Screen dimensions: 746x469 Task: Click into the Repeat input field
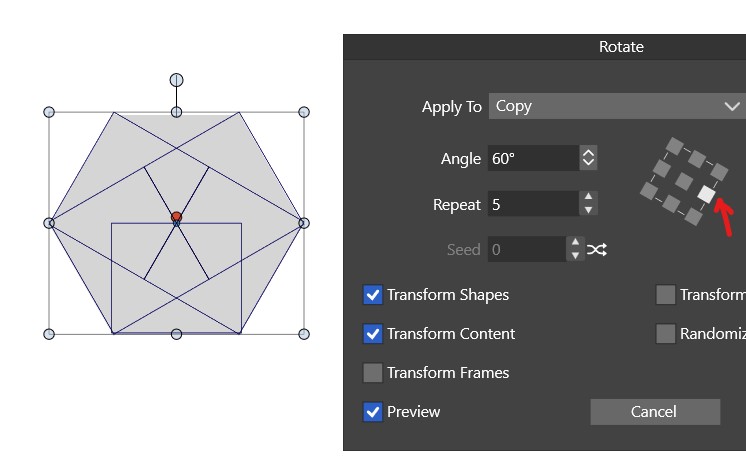(x=533, y=204)
